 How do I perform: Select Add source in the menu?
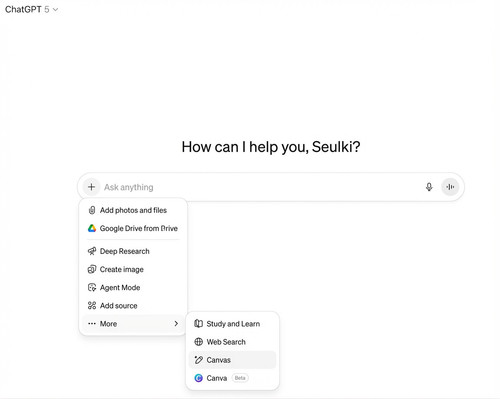click(133, 306)
